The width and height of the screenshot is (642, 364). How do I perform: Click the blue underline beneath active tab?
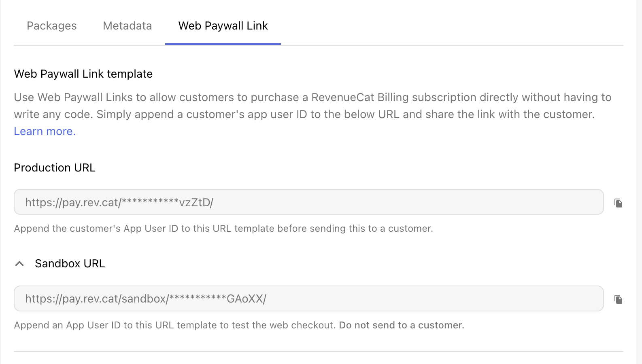(x=223, y=44)
